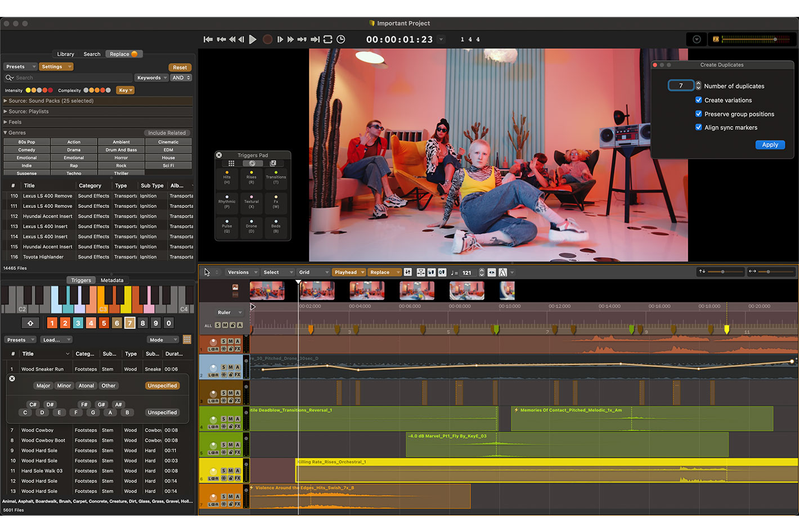Trigger the Hits (H) pad
This screenshot has height=532, width=799.
coord(227,178)
